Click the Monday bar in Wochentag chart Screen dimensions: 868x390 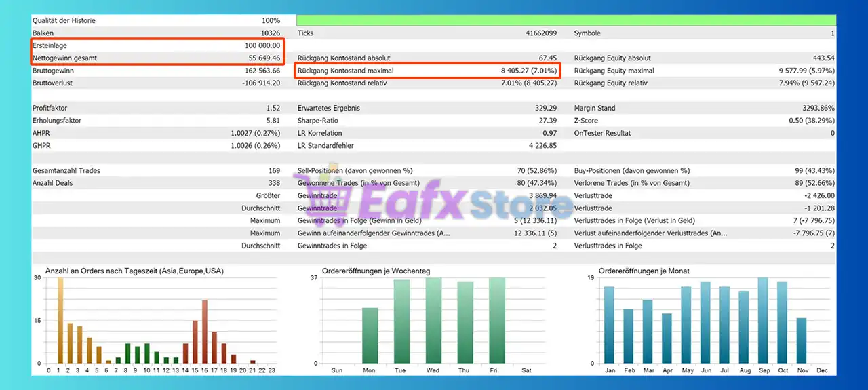[x=370, y=335]
